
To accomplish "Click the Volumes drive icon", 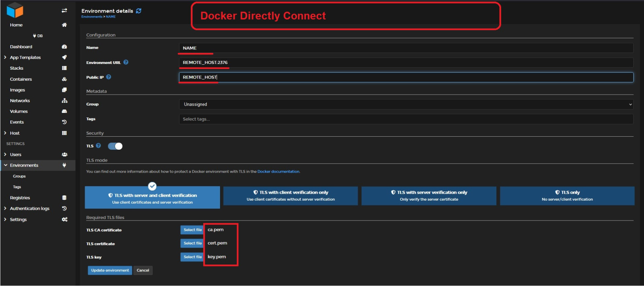I will click(64, 111).
